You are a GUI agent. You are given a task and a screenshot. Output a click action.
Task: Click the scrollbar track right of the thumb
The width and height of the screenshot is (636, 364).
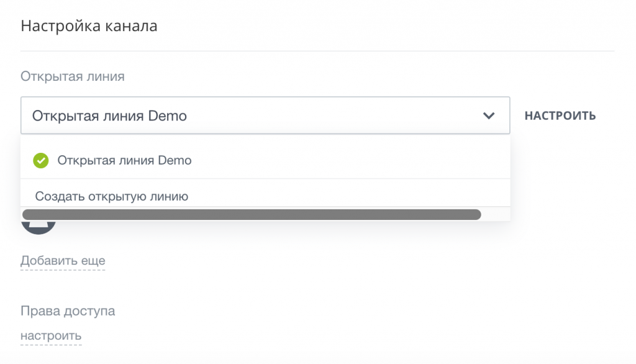tap(496, 214)
